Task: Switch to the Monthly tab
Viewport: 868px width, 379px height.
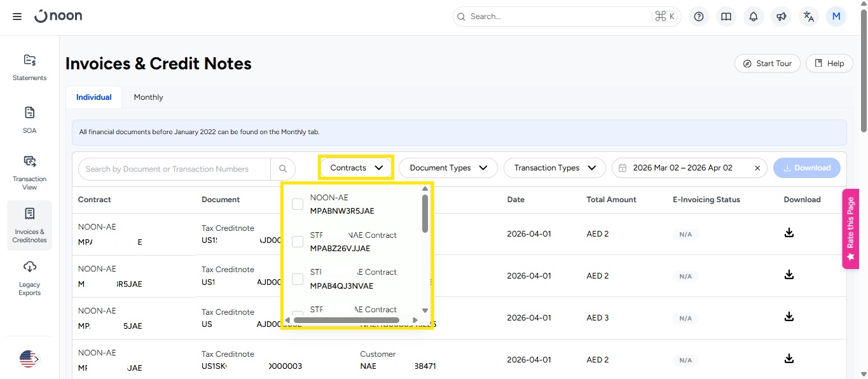Action: [x=148, y=97]
